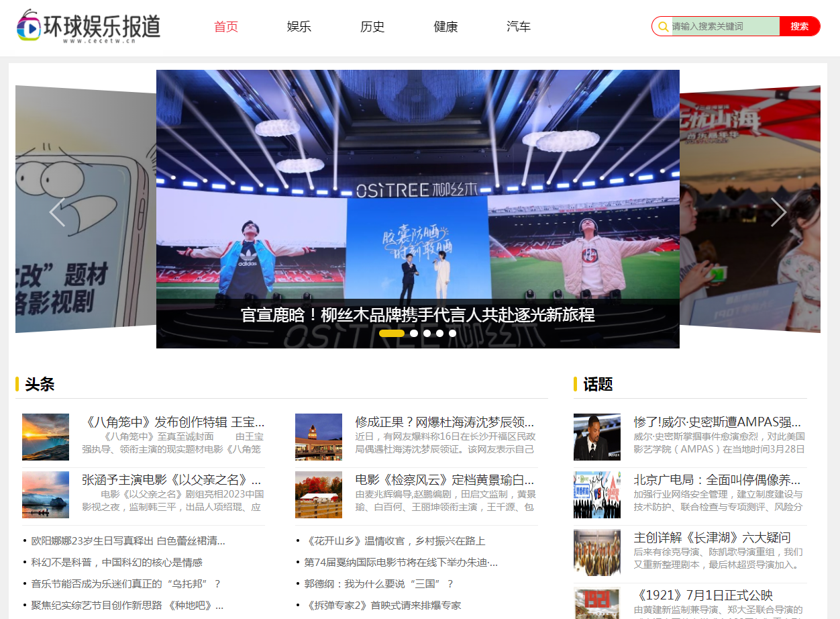The height and width of the screenshot is (619, 840).
Task: Open the iceberg thumbnail beside 张涵予主演电影
Action: [46, 495]
